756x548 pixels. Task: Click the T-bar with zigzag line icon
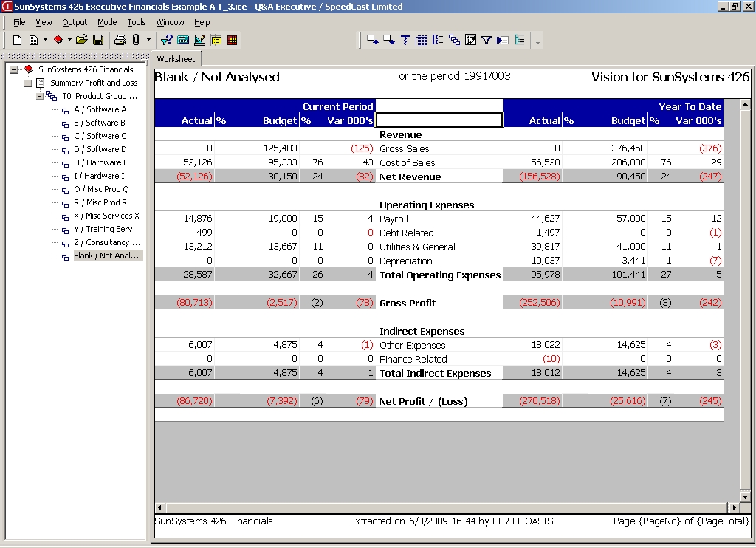pyautogui.click(x=405, y=40)
